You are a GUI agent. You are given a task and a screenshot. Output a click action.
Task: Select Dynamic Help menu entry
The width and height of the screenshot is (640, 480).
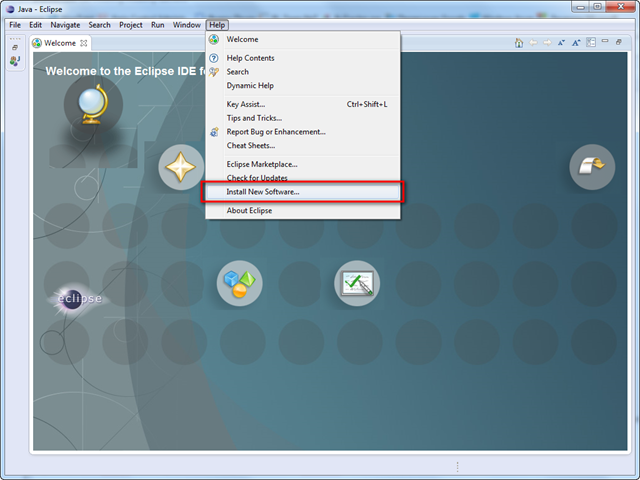point(303,86)
